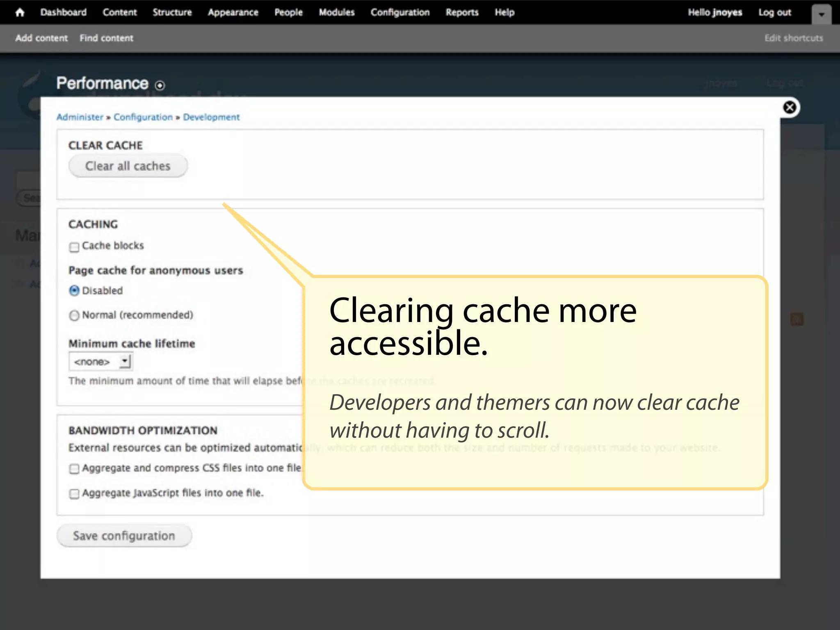Close the Performance overlay with X icon
Screen dimensions: 840x630
[789, 107]
